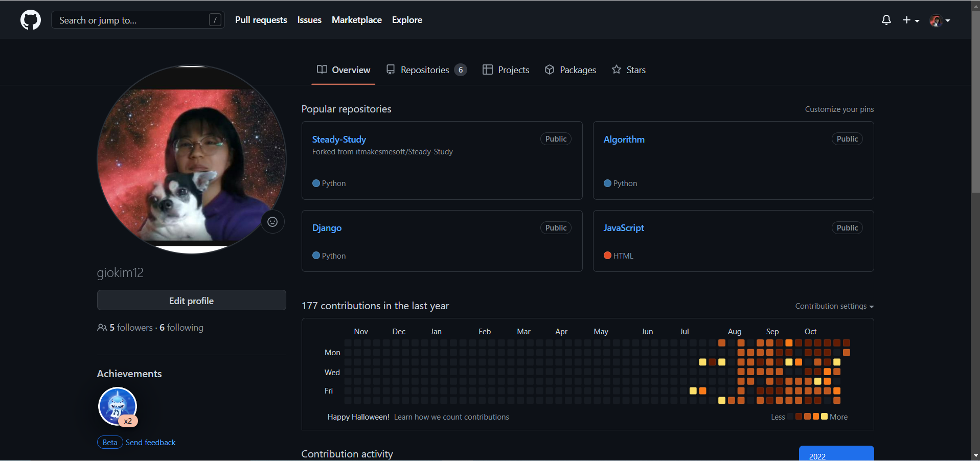Click the profile avatar picture
Viewport: 980px width, 461px height.
point(192,159)
